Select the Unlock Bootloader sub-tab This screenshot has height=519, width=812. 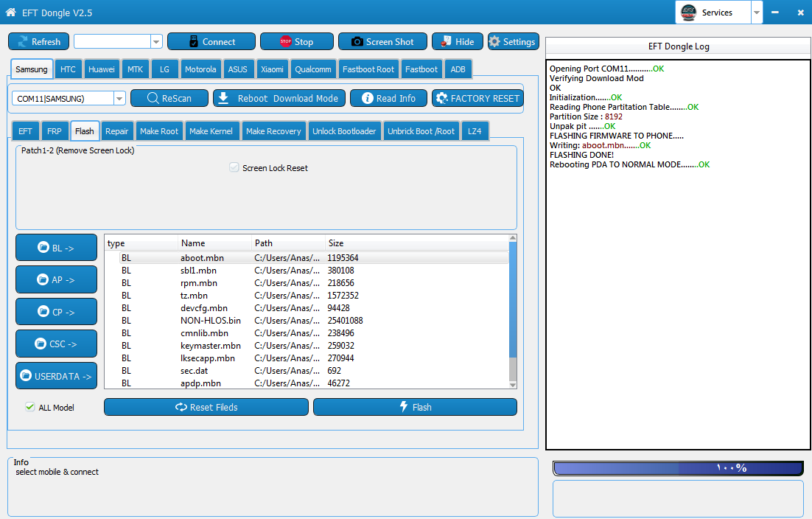click(x=344, y=131)
